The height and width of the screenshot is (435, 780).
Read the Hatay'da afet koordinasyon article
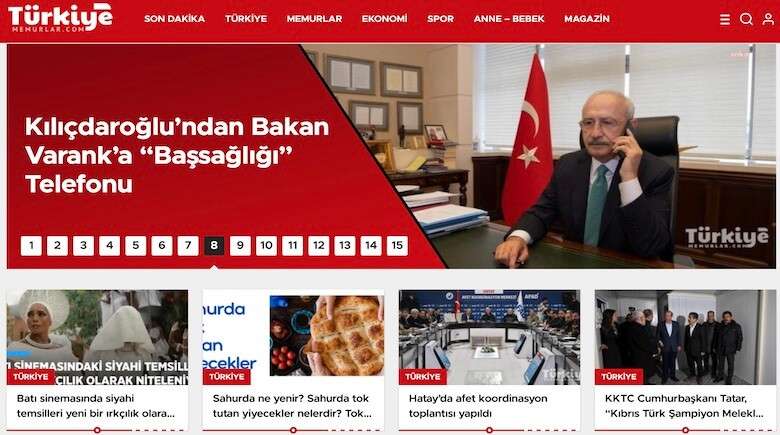[x=478, y=406]
